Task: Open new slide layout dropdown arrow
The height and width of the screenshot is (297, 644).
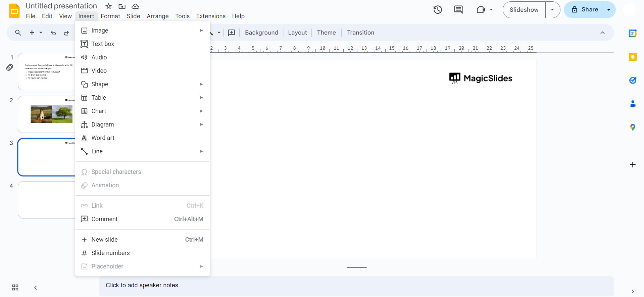Action: pyautogui.click(x=41, y=33)
